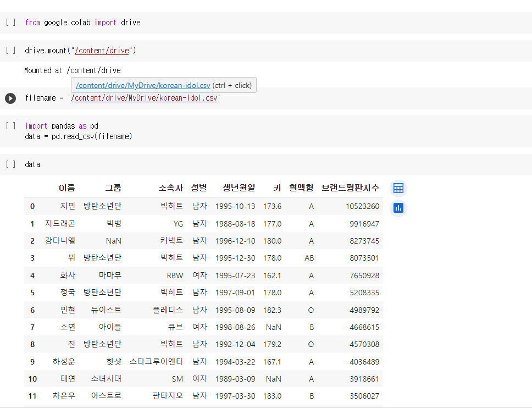Click run bracket of 'from google.colab import drive' cell

10,23
